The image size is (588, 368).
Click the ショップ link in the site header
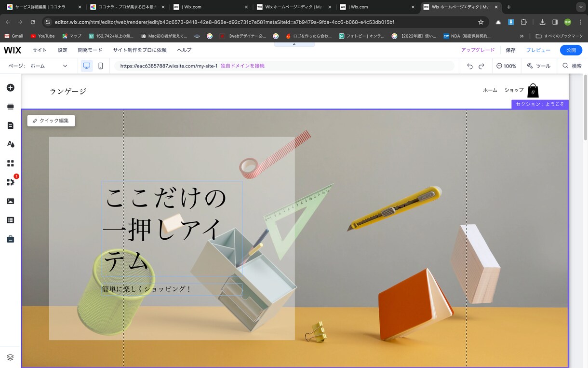coord(514,90)
